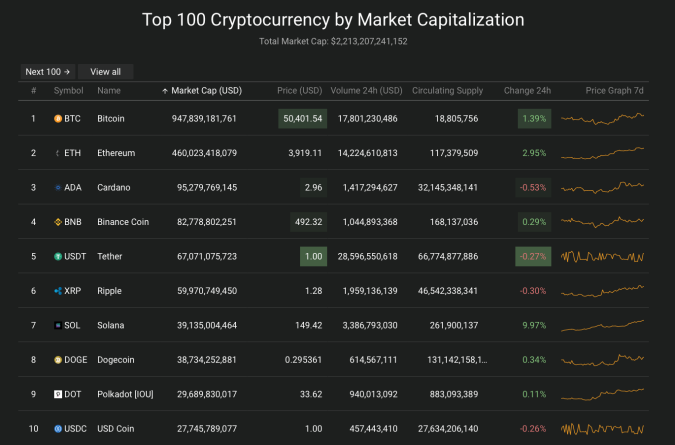Image resolution: width=675 pixels, height=445 pixels.
Task: Open Ethereum 7-day price graph
Action: click(602, 153)
